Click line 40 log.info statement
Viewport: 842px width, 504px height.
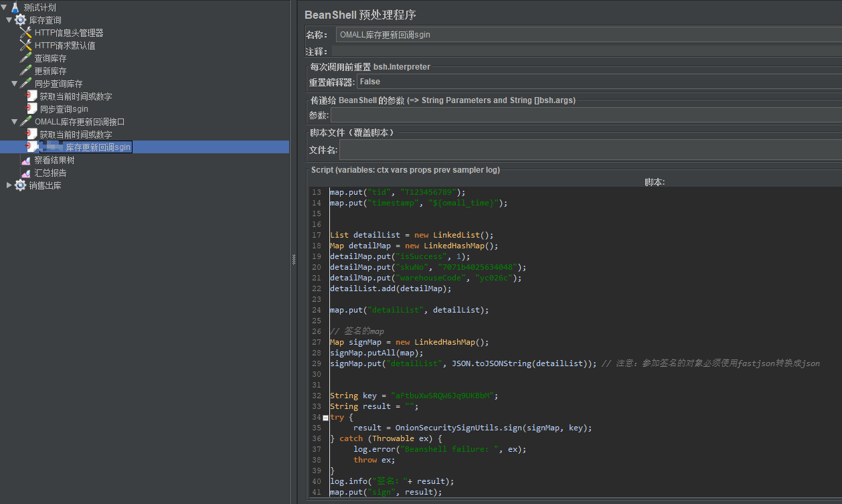point(392,481)
